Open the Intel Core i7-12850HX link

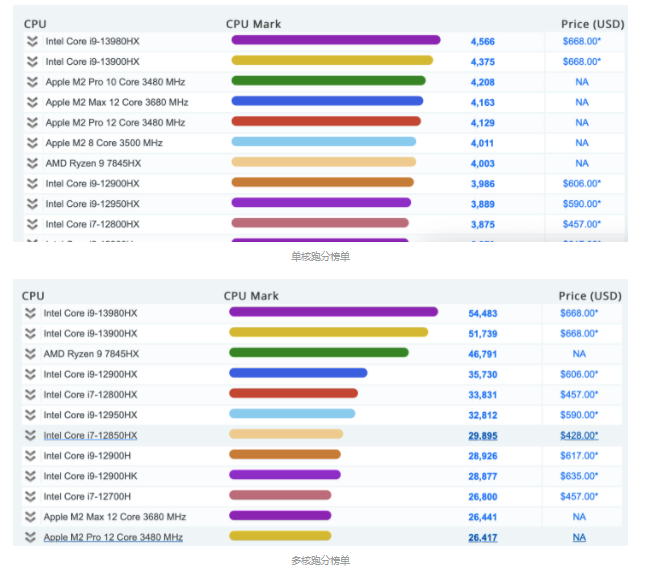(x=90, y=436)
